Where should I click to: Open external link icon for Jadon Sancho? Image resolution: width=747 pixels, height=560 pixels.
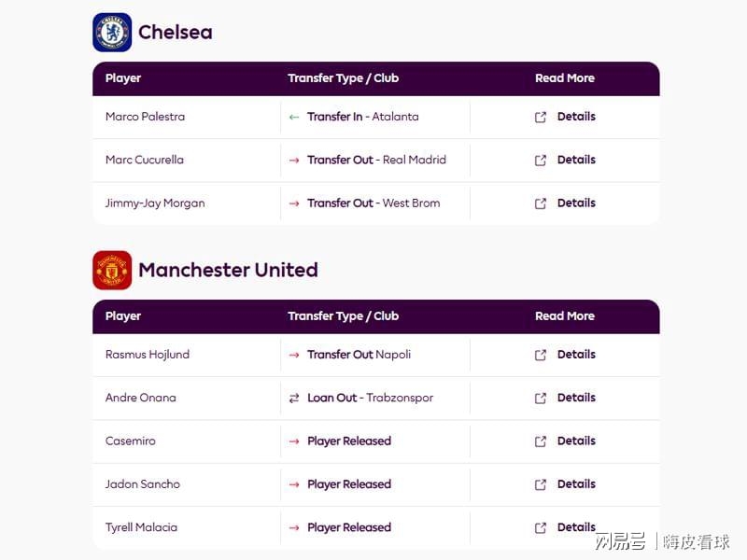point(541,484)
